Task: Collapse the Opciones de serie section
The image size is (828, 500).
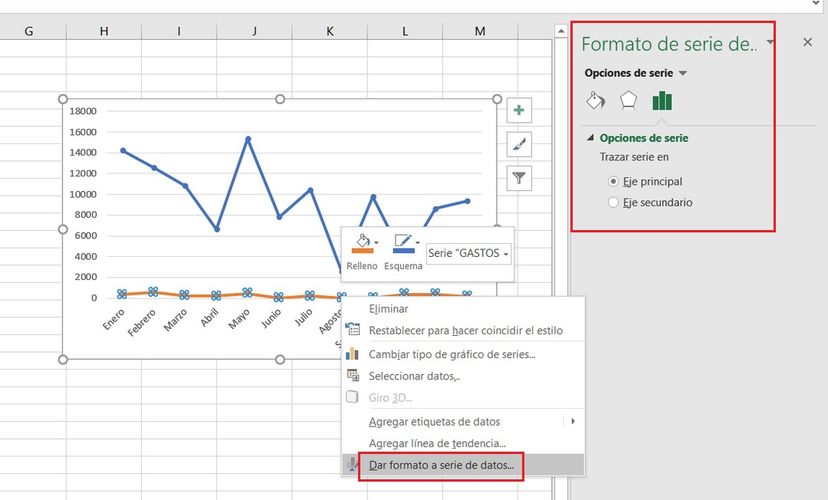Action: click(590, 138)
